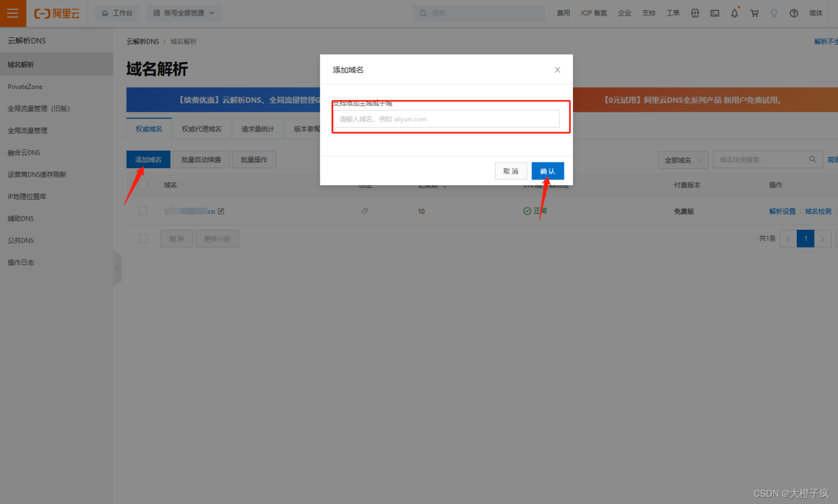Select 域名解析 in the sidebar
This screenshot has width=838, height=504.
tap(56, 65)
